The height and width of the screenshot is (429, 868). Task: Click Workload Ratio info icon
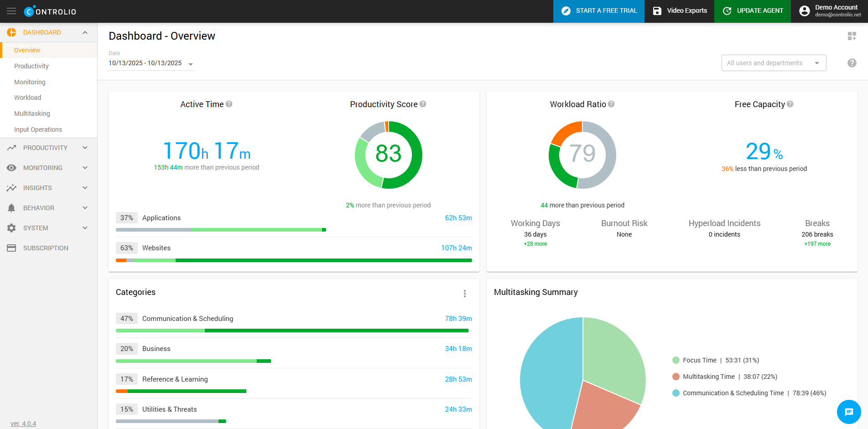pos(611,104)
